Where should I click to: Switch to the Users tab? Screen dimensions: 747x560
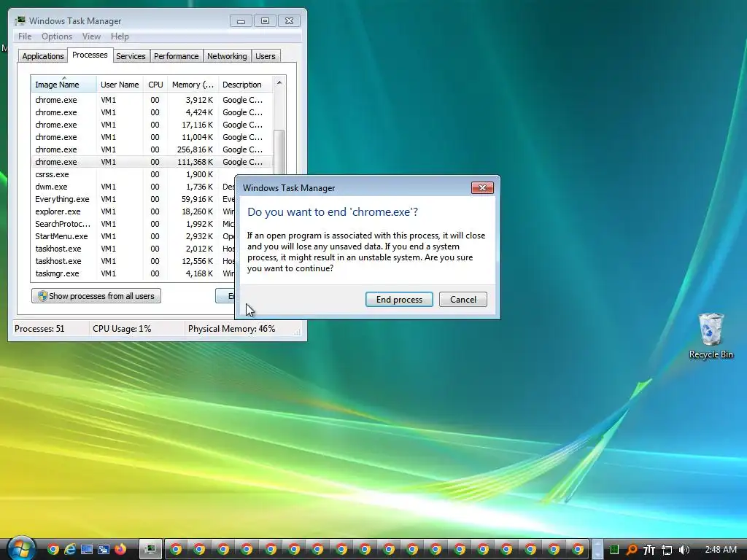click(265, 56)
